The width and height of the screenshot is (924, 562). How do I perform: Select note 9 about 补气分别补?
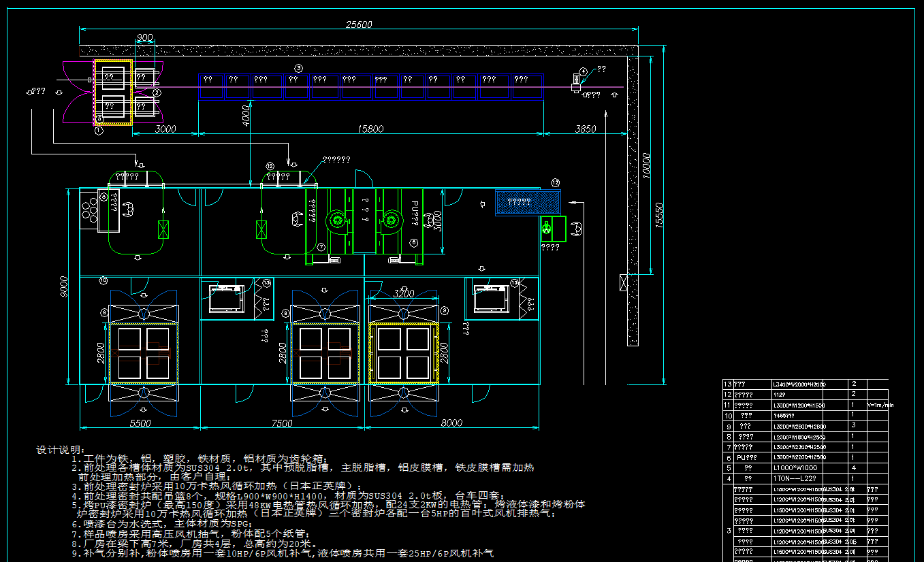[x=283, y=554]
